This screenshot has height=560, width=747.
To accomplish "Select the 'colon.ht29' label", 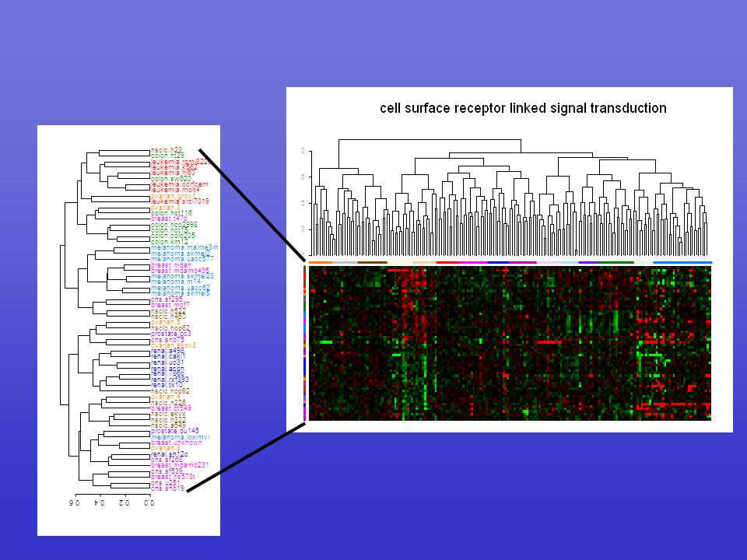I will (167, 156).
